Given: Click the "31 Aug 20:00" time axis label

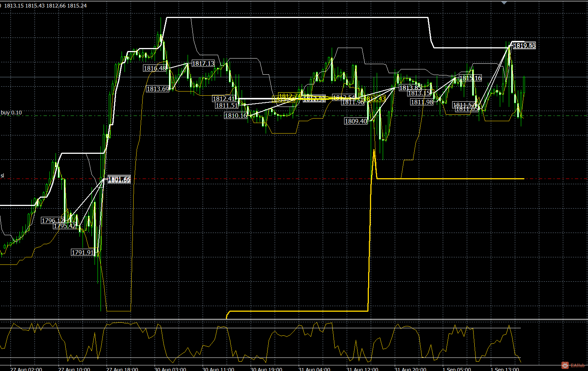Looking at the screenshot, I should [411, 369].
